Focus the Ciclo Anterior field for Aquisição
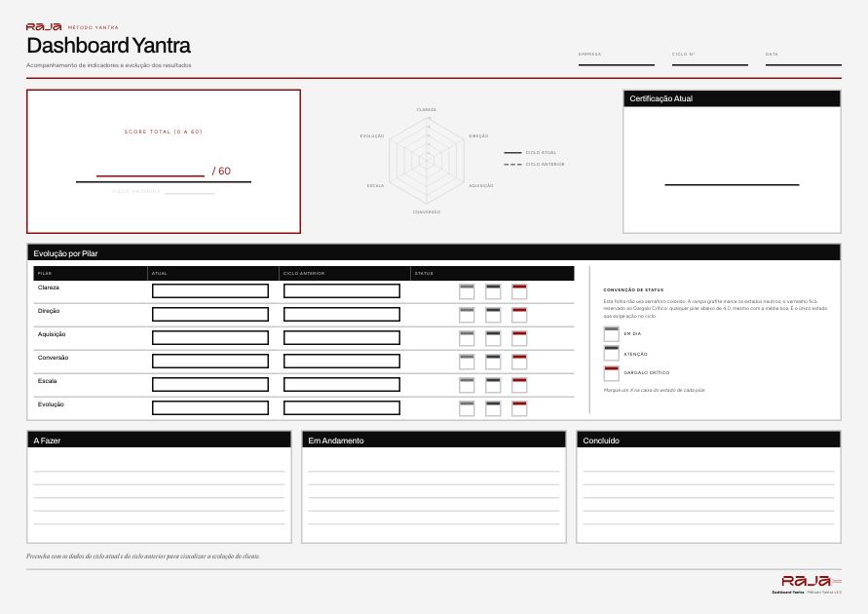The height and width of the screenshot is (614, 868). tap(342, 337)
